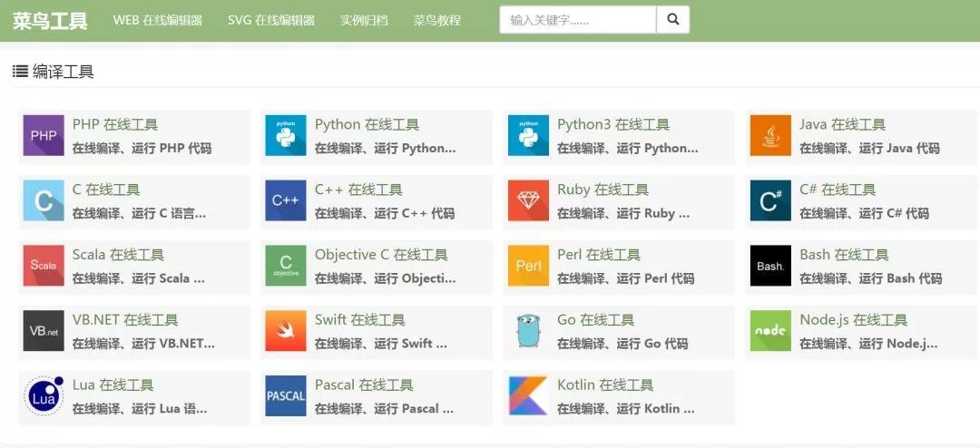Open the VB.NET 在线工具 link
980x448 pixels.
[x=125, y=319]
